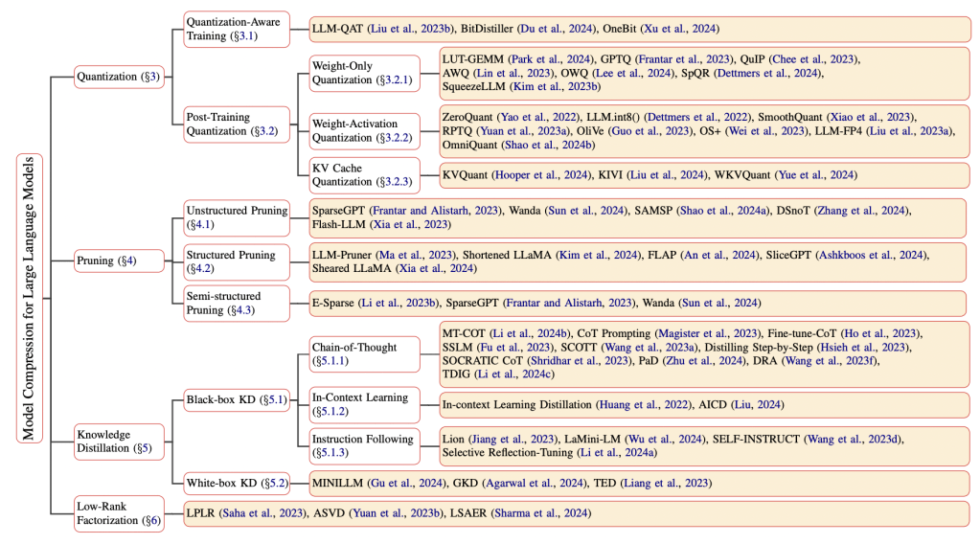Click the Post-Training Quantization (§3.2) box
Screen dimensions: 980x544
[236, 124]
